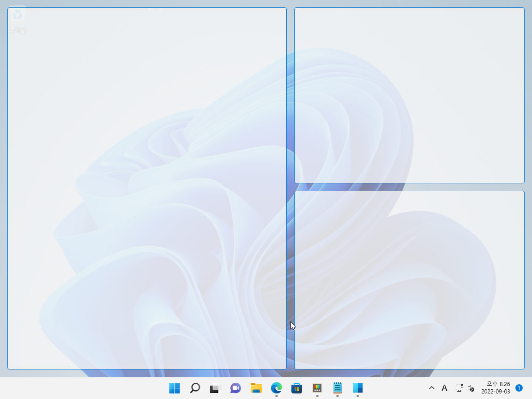Open taskbar Search magnifier
This screenshot has height=399, width=532.
point(195,388)
